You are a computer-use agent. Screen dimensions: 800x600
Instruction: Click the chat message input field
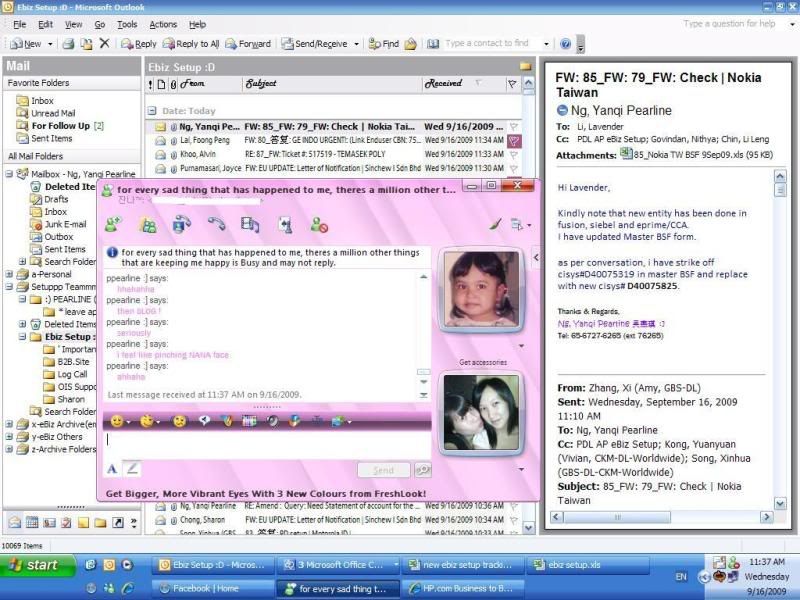[267, 444]
